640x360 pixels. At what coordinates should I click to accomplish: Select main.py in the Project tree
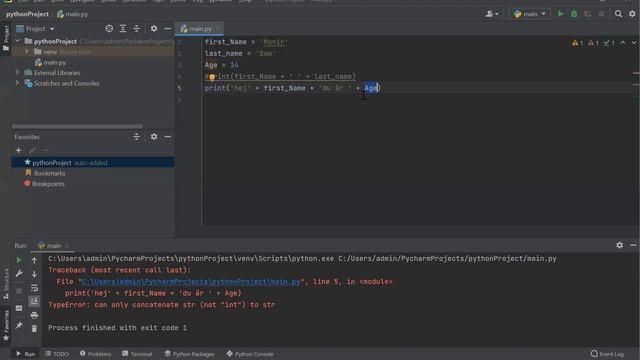point(51,62)
